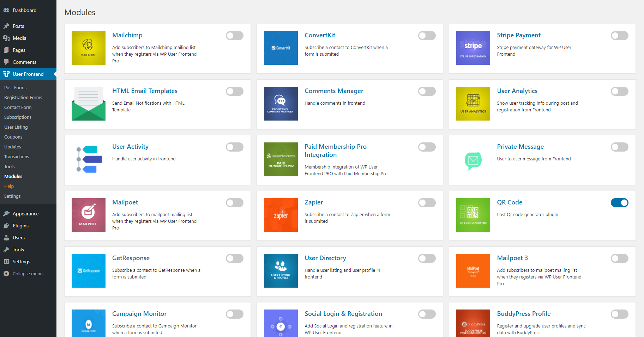This screenshot has height=337, width=644.
Task: Click the Frontend Comment Manager icon
Action: pyautogui.click(x=281, y=104)
